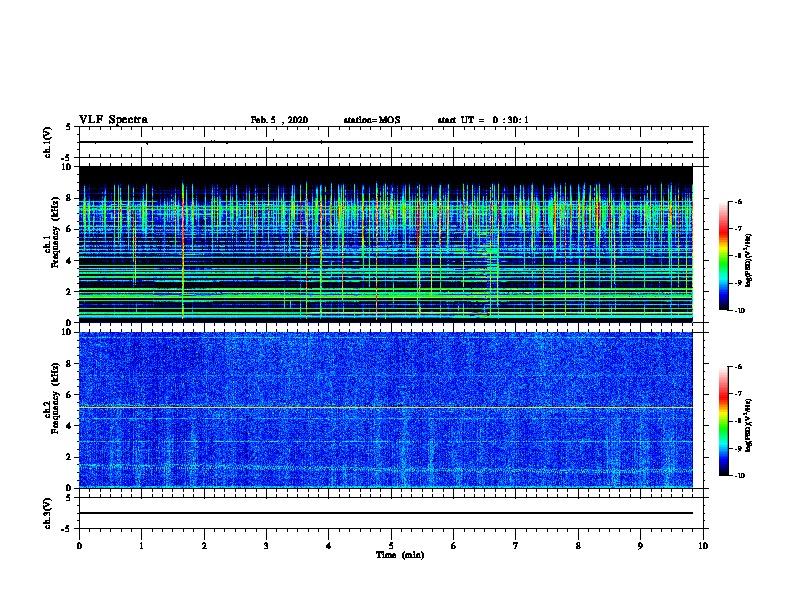Click the "ch.1(V)" vertical axis label
This screenshot has width=792, height=612.
pyautogui.click(x=47, y=142)
